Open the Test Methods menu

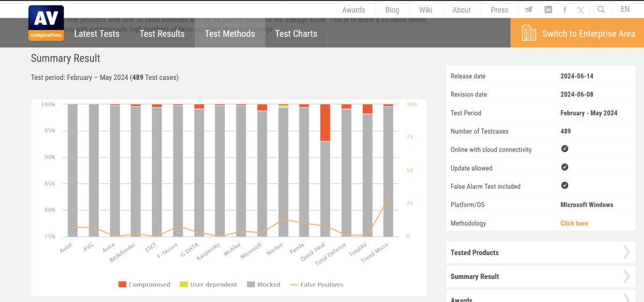coord(230,33)
